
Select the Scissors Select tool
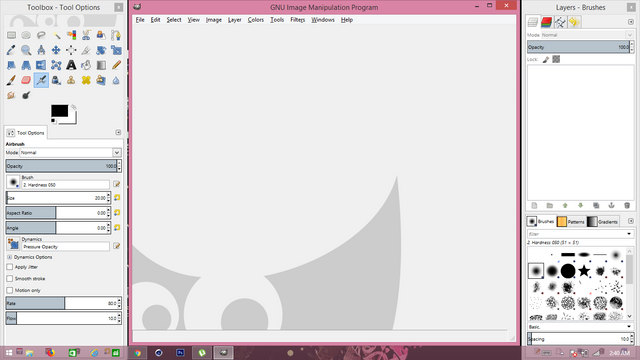click(86, 36)
